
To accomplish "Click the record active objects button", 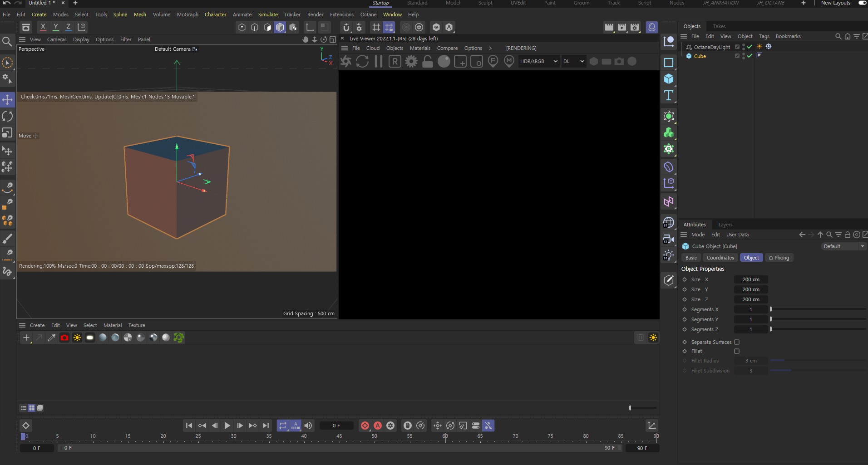I will pyautogui.click(x=365, y=426).
